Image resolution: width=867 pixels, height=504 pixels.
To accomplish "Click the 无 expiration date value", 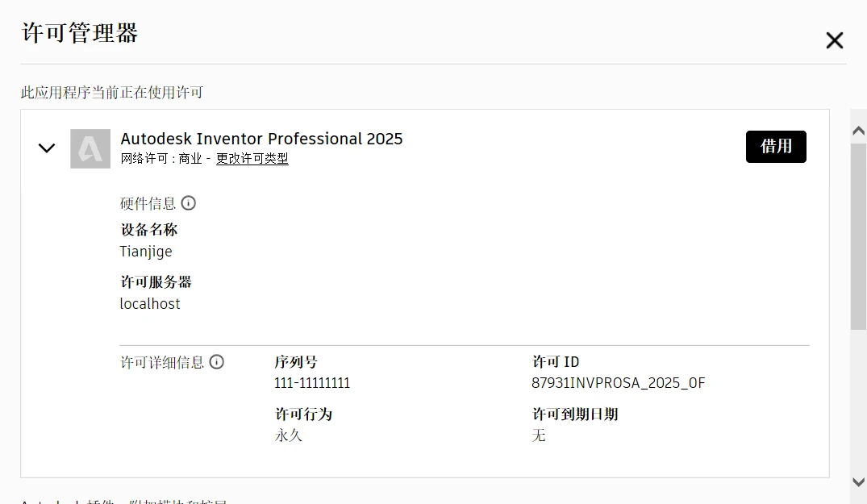I will tap(539, 435).
